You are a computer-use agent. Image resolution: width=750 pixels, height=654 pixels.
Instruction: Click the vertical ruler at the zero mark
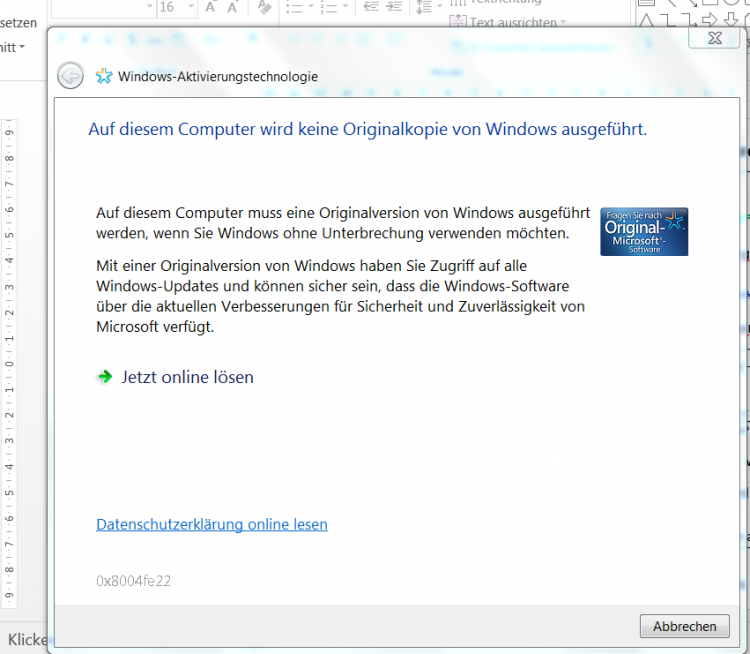point(9,364)
